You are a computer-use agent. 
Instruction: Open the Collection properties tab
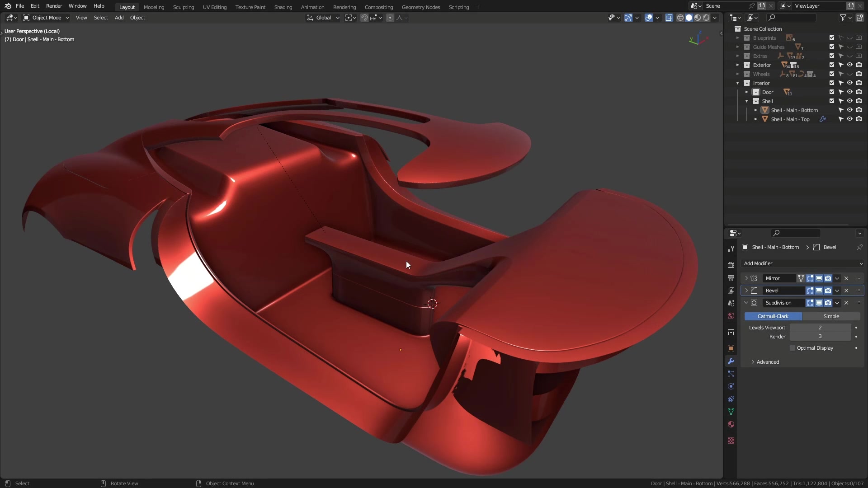tap(731, 332)
